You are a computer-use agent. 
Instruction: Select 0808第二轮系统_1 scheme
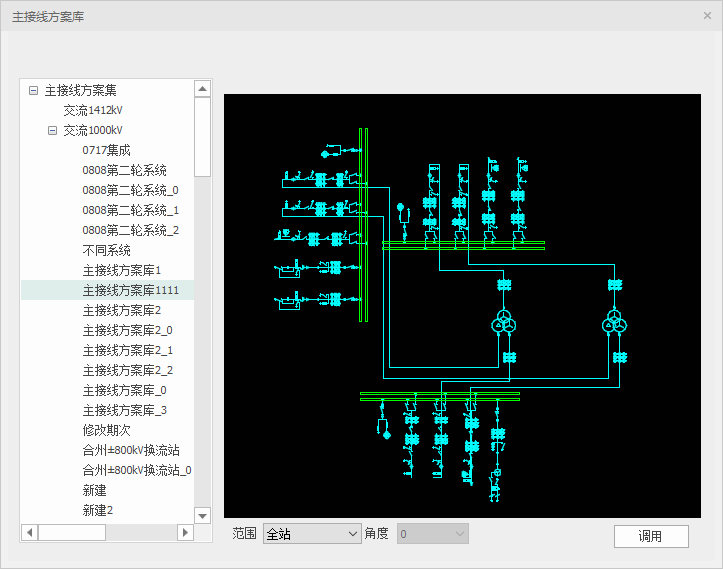(x=130, y=210)
